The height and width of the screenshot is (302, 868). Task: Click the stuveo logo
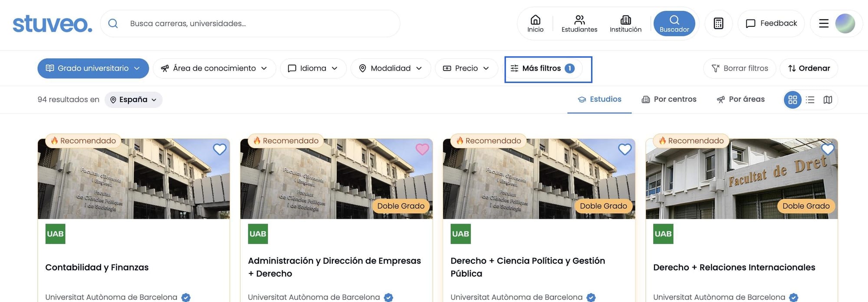tap(53, 24)
